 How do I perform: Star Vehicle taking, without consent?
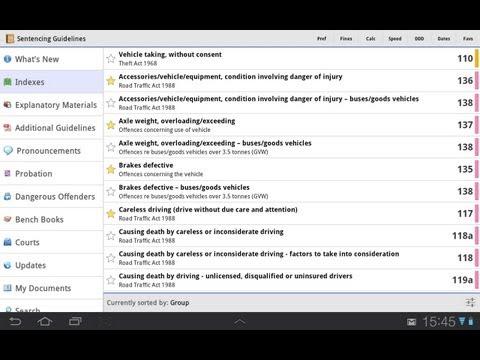[x=111, y=59]
